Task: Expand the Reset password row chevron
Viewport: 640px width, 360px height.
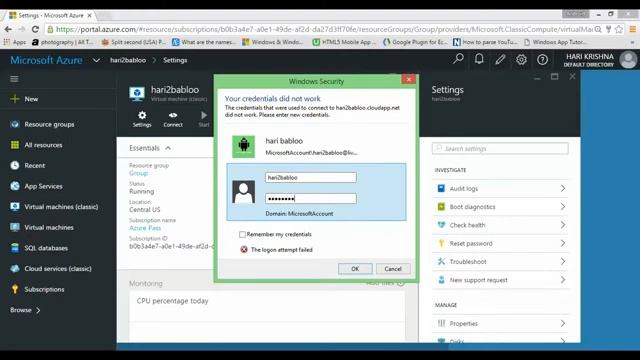Action: pos(563,243)
